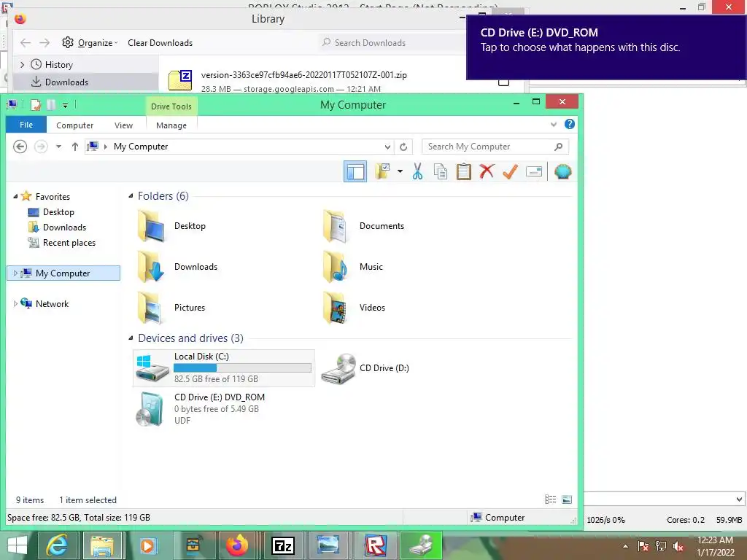
Task: Click the downloaded version zip file entry
Action: tap(304, 81)
